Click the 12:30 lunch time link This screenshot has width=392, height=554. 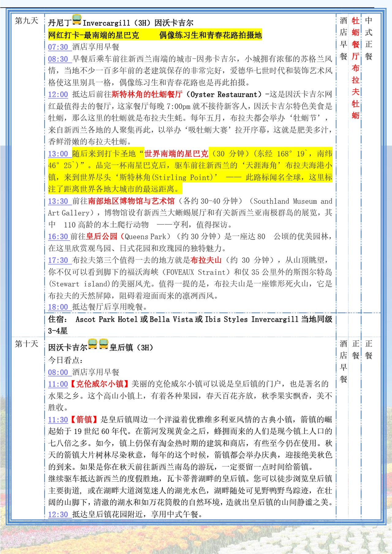point(58,514)
